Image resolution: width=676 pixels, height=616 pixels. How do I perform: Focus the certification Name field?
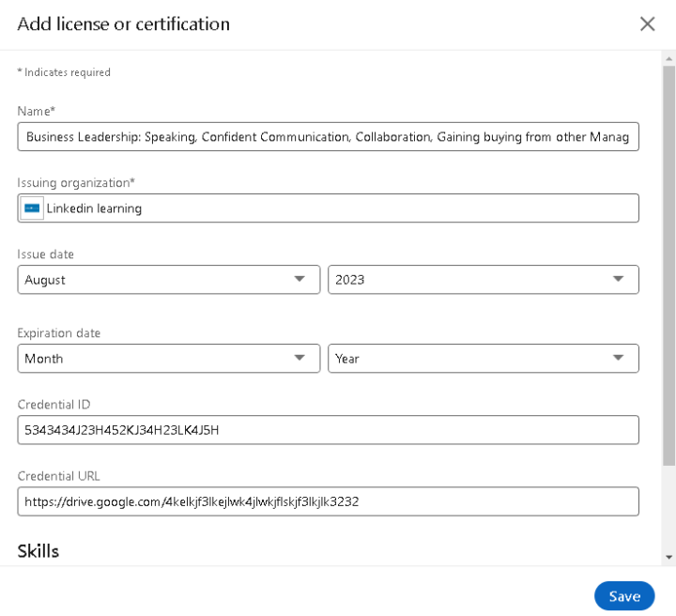[x=328, y=137]
